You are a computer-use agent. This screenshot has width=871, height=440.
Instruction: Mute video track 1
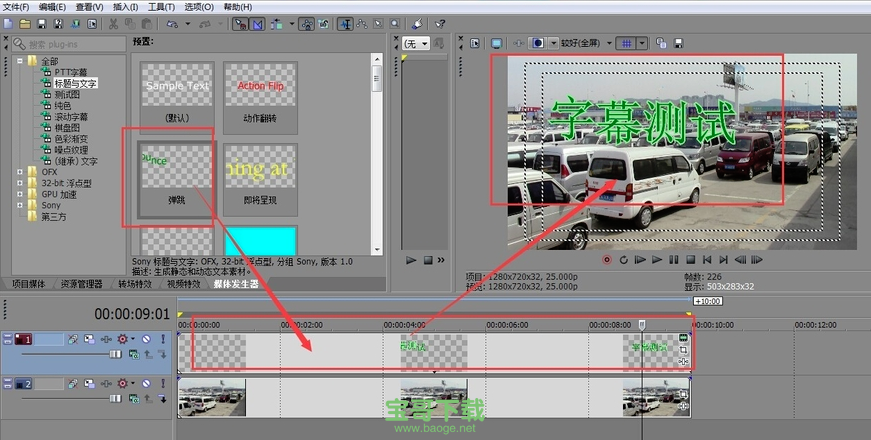pos(146,339)
